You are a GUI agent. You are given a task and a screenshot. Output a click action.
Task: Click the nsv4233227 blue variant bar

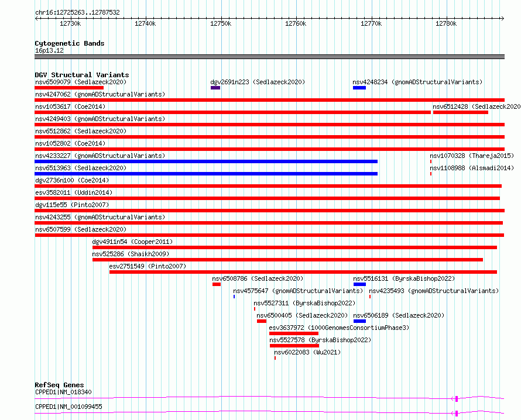pos(206,161)
